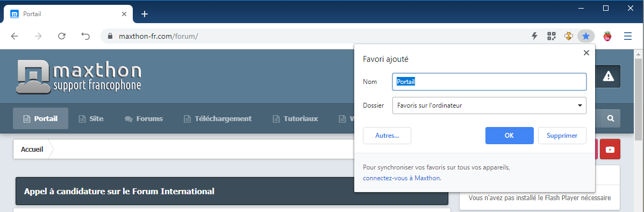The width and height of the screenshot is (644, 212).
Task: Click the blue OK button
Action: tap(509, 136)
